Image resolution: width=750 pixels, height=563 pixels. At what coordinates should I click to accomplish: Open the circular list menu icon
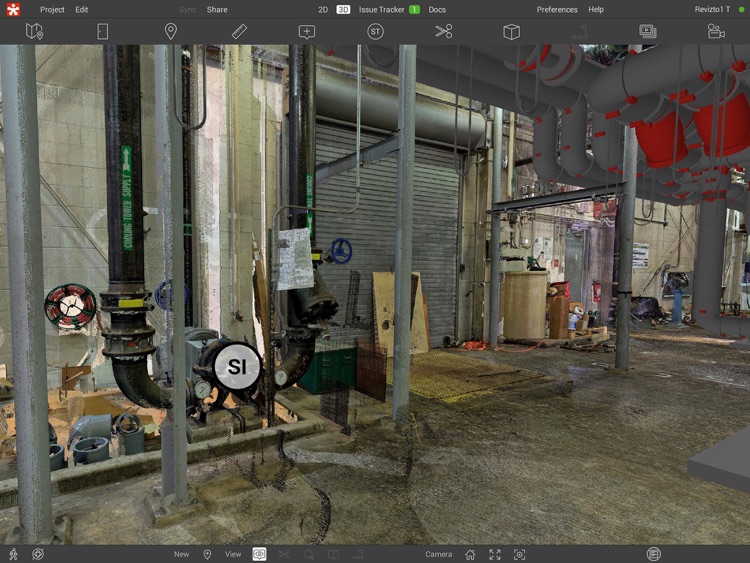[654, 554]
